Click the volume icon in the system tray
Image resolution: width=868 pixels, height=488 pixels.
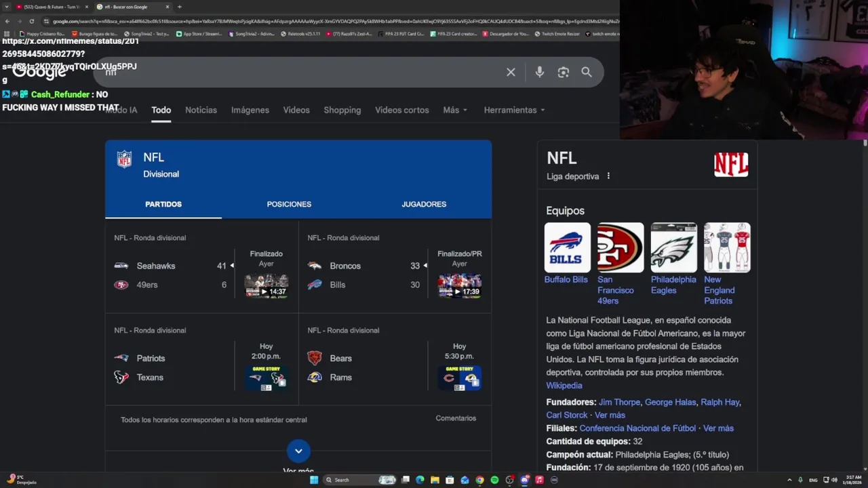pyautogui.click(x=834, y=480)
